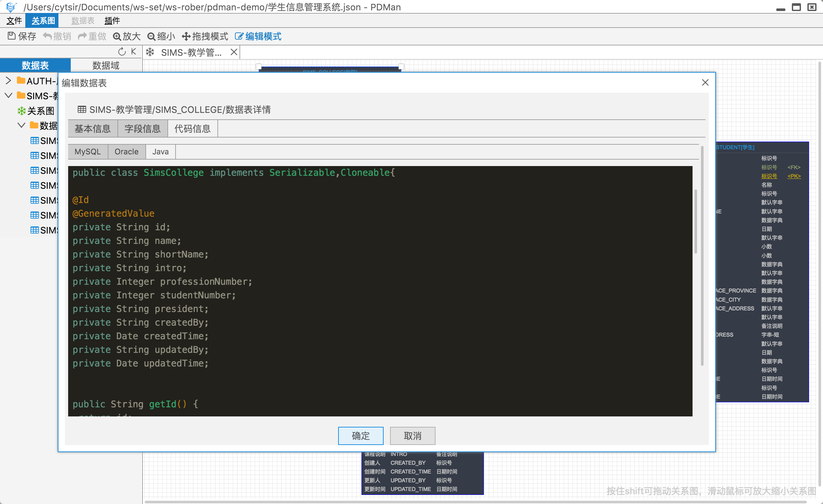
Task: Switch the sidebar to 数据表 tab
Action: pyautogui.click(x=35, y=66)
